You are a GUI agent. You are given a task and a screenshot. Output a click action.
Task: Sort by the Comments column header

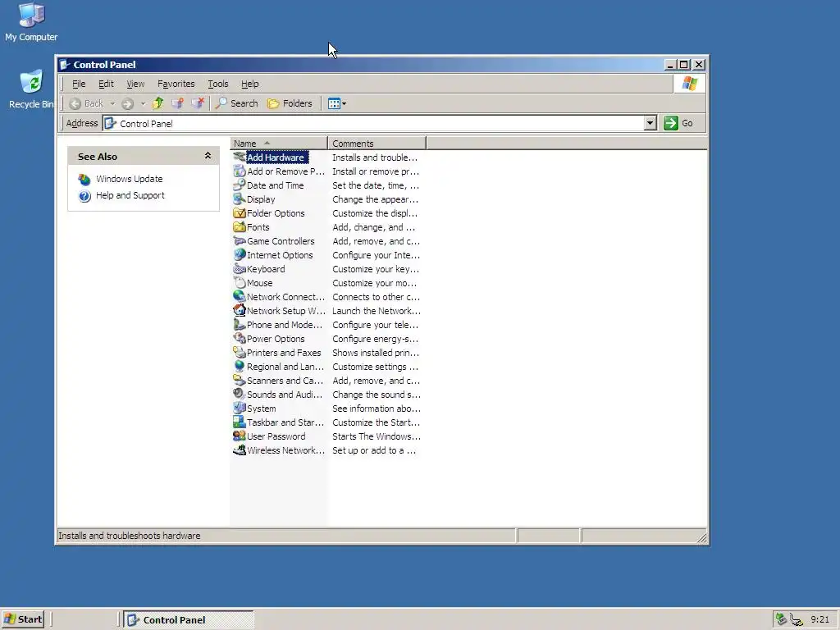tap(377, 143)
